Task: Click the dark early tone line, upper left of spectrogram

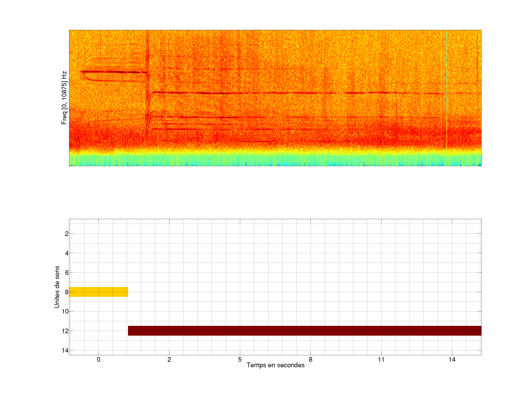Action: tap(113, 72)
